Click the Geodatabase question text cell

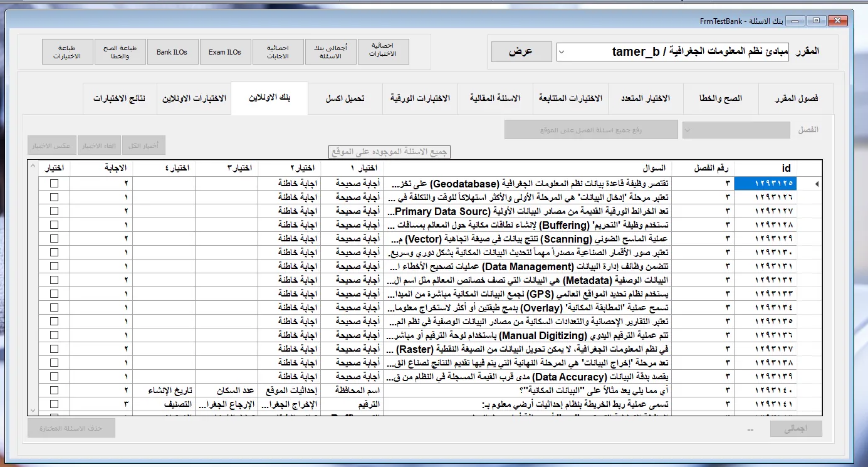coord(527,183)
